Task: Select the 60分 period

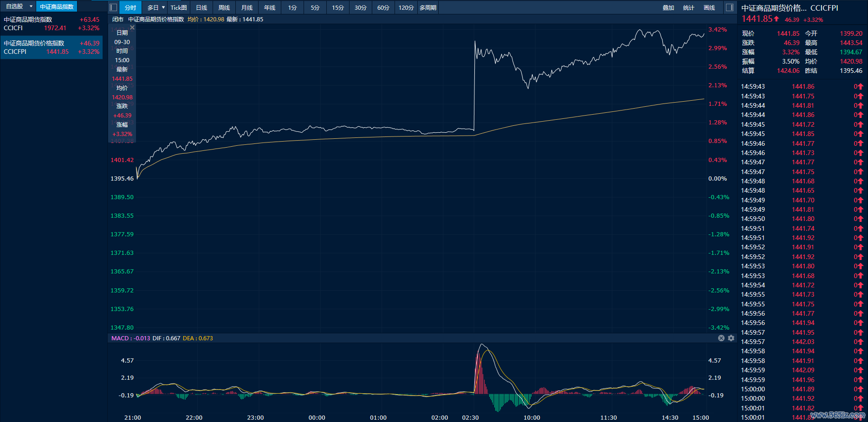Action: click(383, 7)
